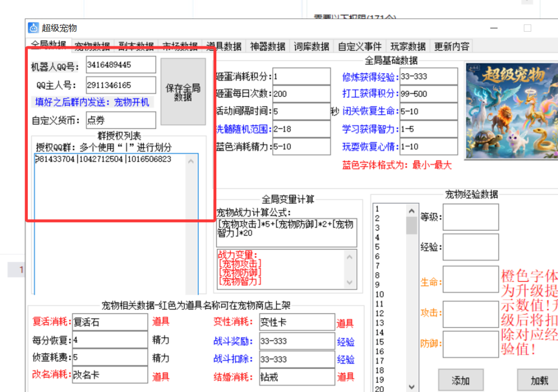Click the pet artwork image thumbnail
This screenshot has width=558, height=392.
[511, 109]
